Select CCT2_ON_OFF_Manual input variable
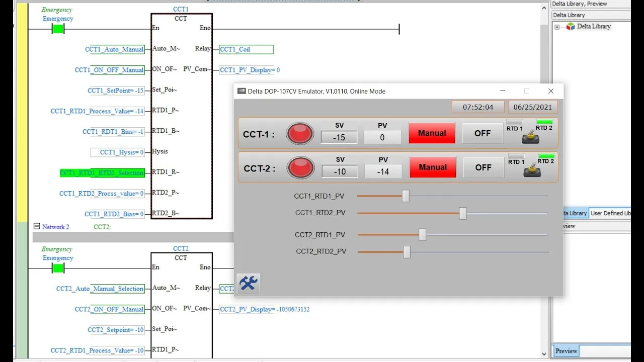Viewport: 644px width, 362px height. (x=109, y=309)
